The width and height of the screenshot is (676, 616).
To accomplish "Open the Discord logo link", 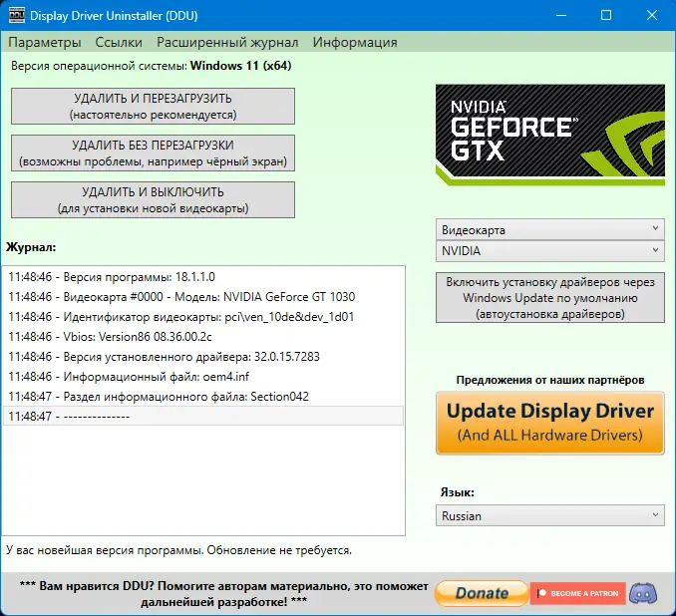I will tap(643, 593).
